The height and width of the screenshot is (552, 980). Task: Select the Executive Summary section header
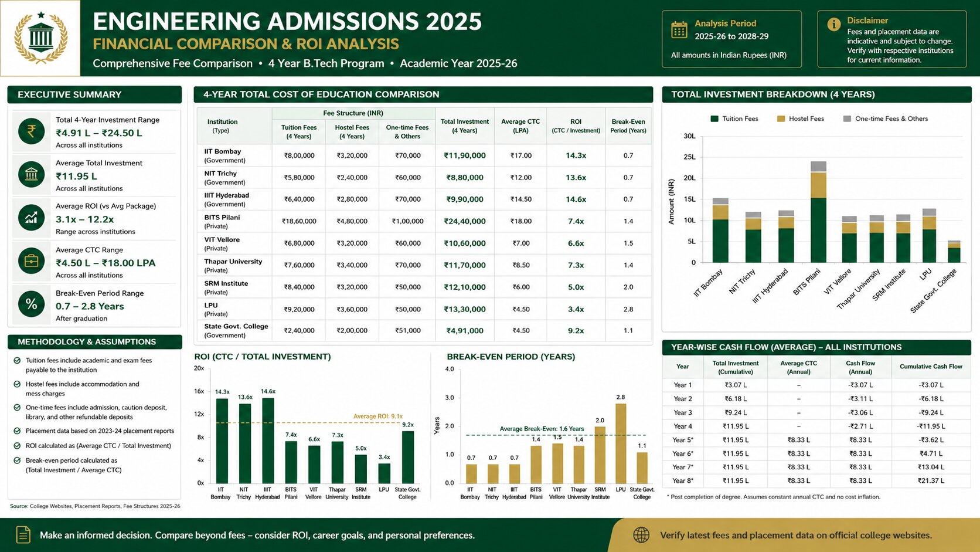[x=94, y=94]
